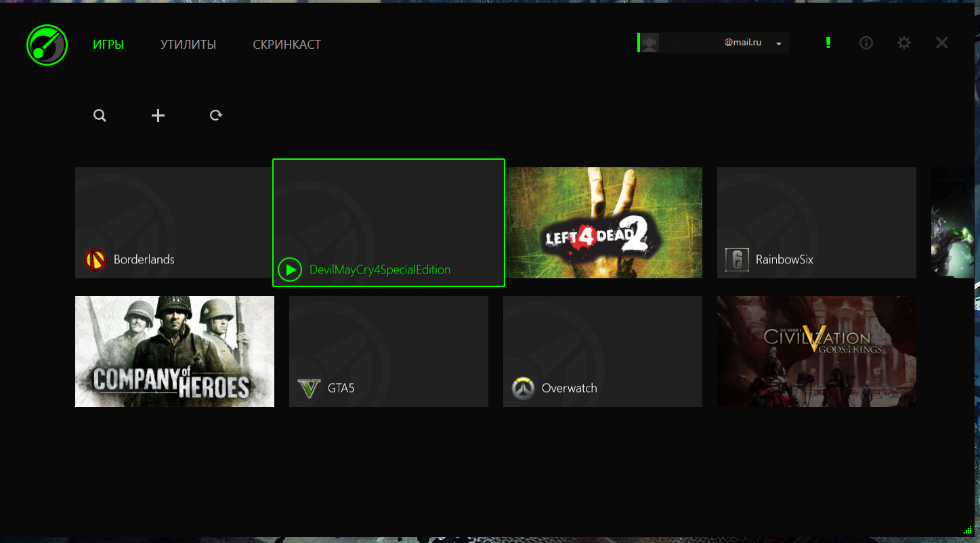Refresh the games list
Image resolution: width=980 pixels, height=543 pixels.
tap(216, 116)
